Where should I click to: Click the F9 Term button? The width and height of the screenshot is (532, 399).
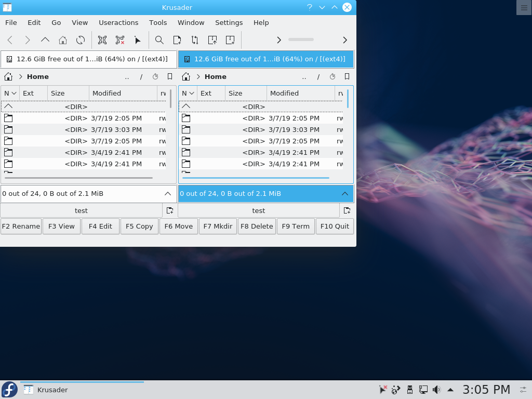click(296, 227)
